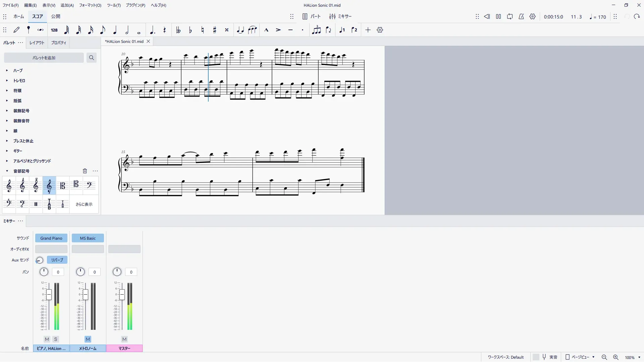Viewport: 644px width, 362px height.
Task: Choose the quarter note duration
Action: pos(115,30)
